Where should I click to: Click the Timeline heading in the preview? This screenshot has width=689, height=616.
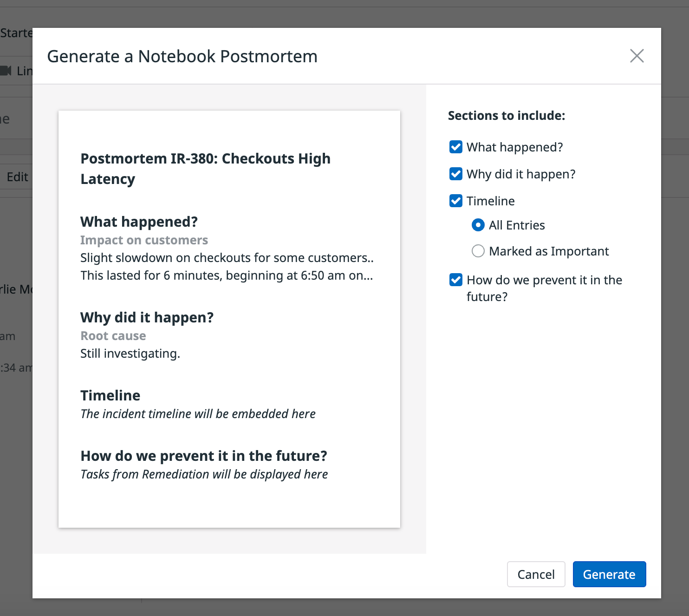coord(110,395)
